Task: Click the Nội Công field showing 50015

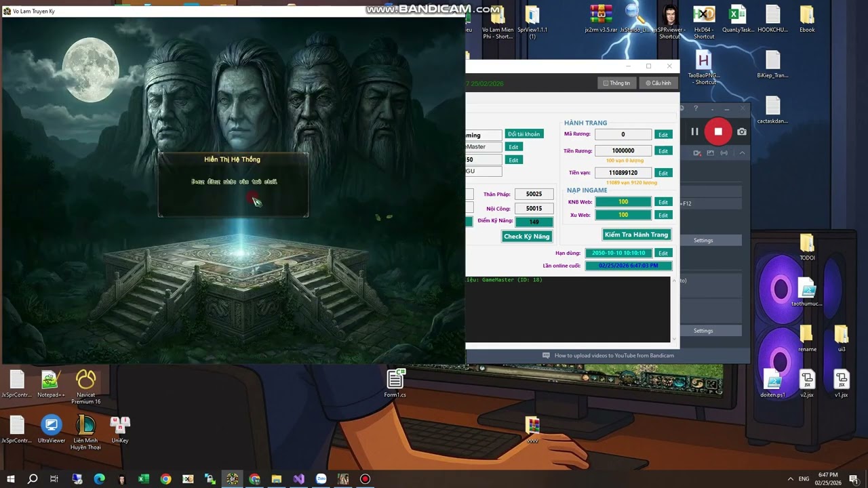Action: 534,208
